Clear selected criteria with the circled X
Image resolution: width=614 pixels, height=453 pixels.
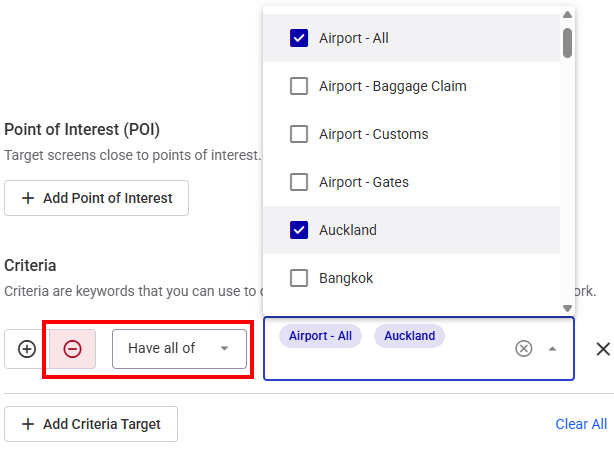tap(524, 348)
